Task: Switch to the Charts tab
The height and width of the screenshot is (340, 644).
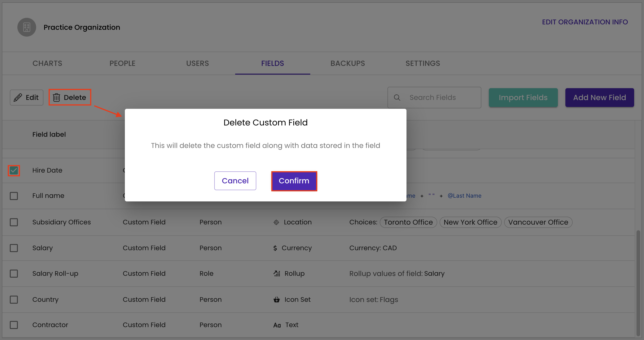Action: click(47, 63)
